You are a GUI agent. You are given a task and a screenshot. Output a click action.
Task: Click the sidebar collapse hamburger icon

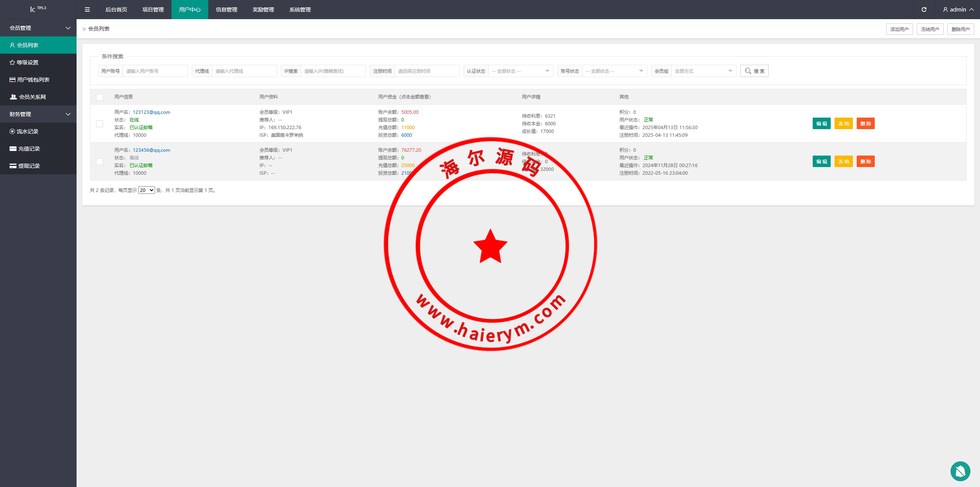point(87,10)
